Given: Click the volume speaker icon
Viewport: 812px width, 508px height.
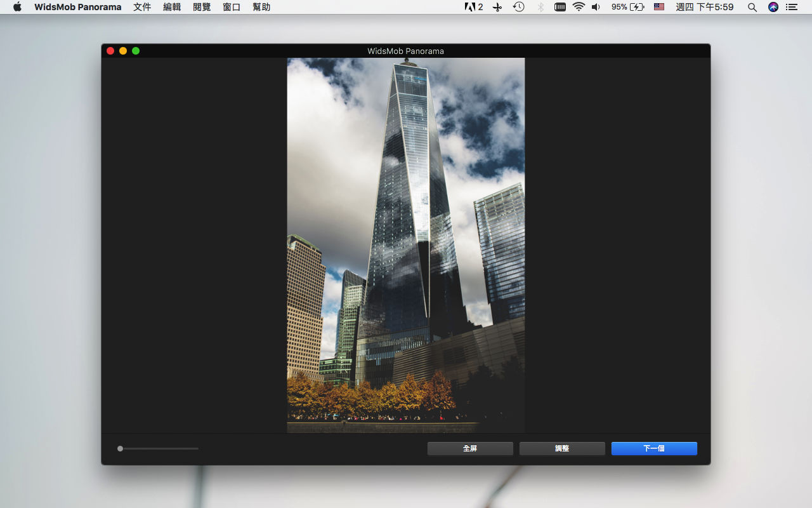Looking at the screenshot, I should 596,7.
